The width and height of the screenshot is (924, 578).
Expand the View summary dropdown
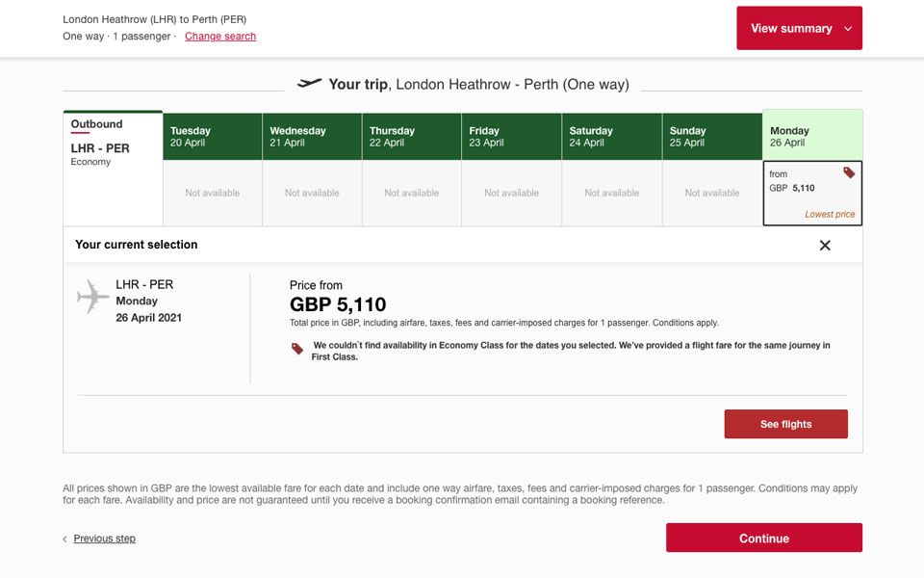[x=799, y=28]
